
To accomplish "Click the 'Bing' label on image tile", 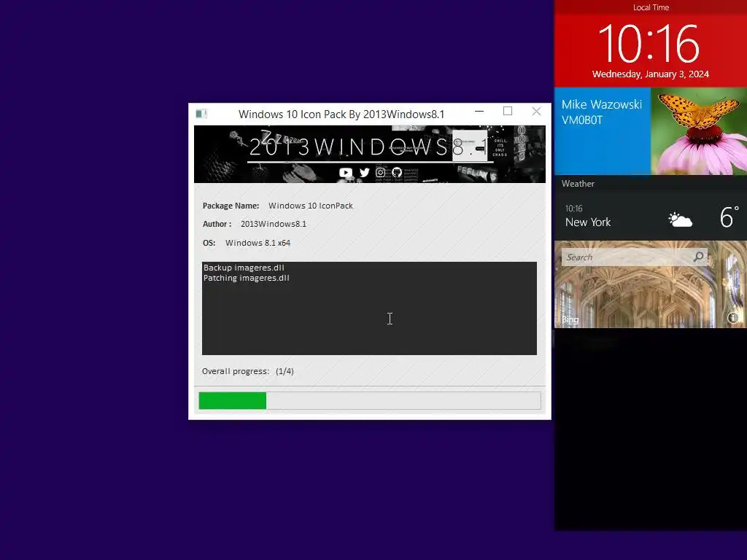I will coord(570,319).
